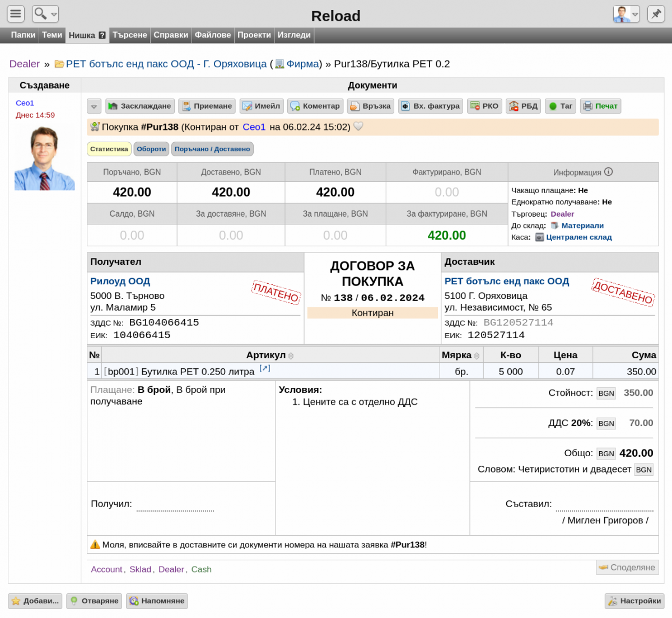Expand the search dropdown with magnifier

45,14
